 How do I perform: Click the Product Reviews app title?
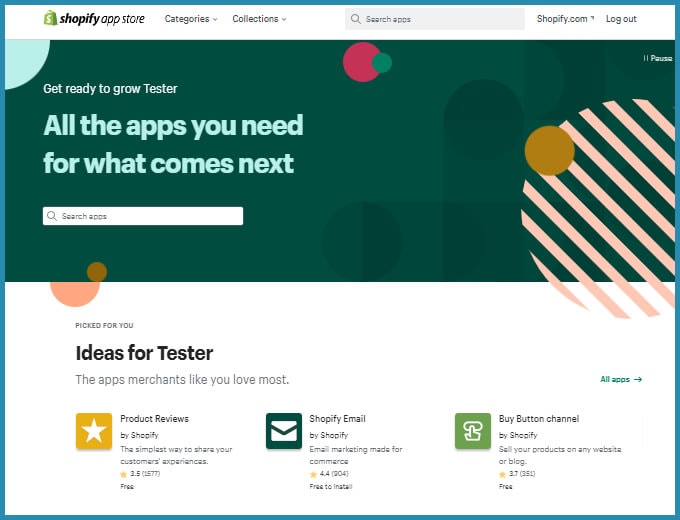[x=154, y=419]
